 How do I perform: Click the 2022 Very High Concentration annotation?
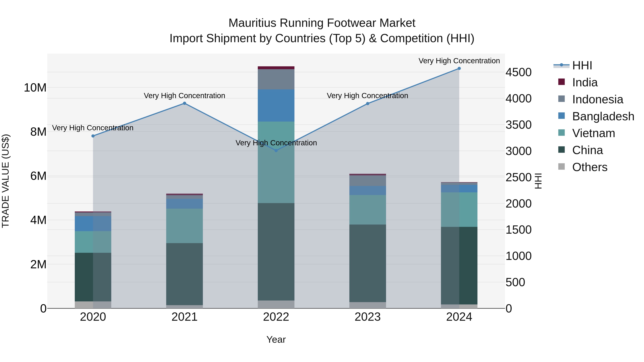[x=276, y=143]
